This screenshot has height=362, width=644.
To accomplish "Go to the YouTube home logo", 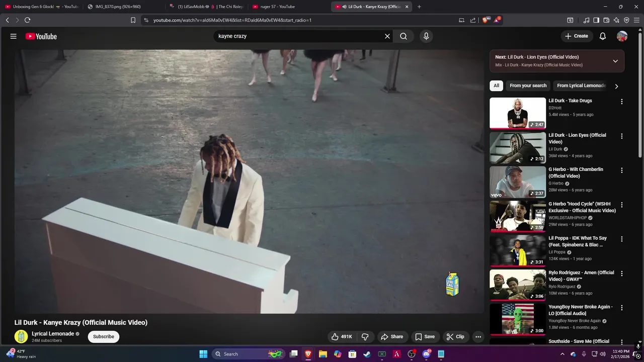I will [x=41, y=36].
